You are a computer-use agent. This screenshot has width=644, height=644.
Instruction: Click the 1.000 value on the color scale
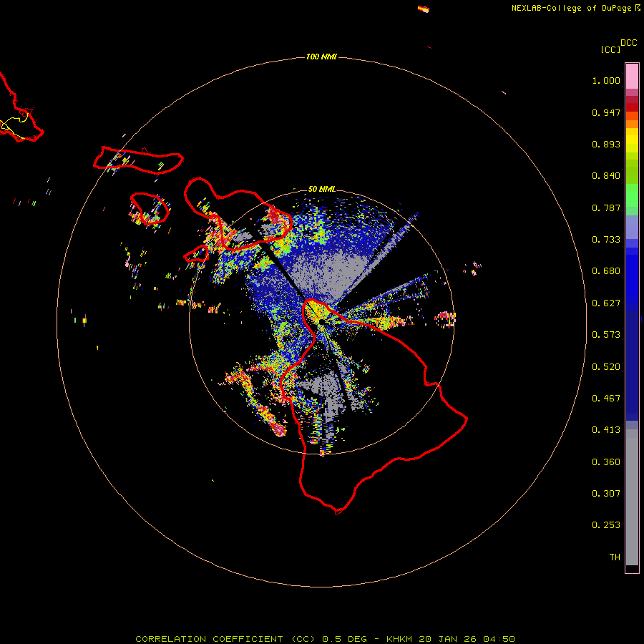click(606, 80)
